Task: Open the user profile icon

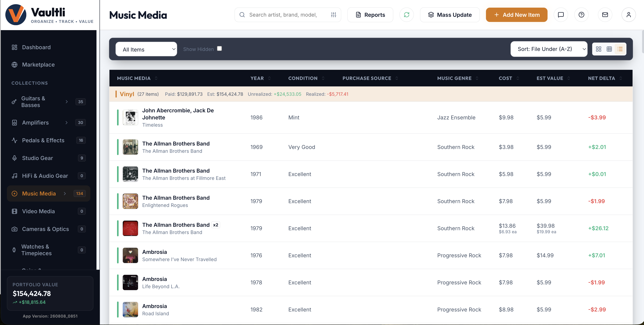Action: (x=629, y=15)
